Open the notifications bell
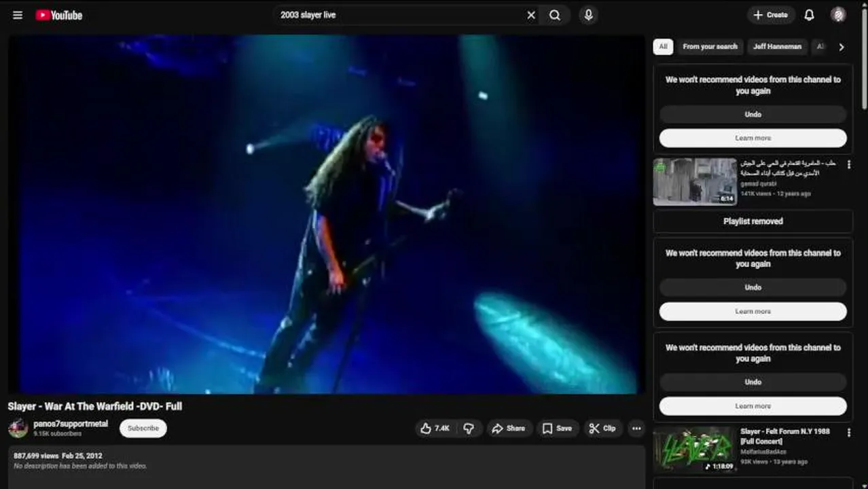The width and height of the screenshot is (868, 489). [x=809, y=15]
